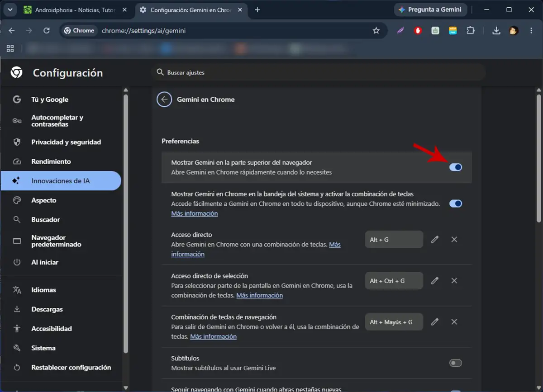Select the Configuración Gemini en Chrome tab
The height and width of the screenshot is (392, 543).
pos(191,10)
